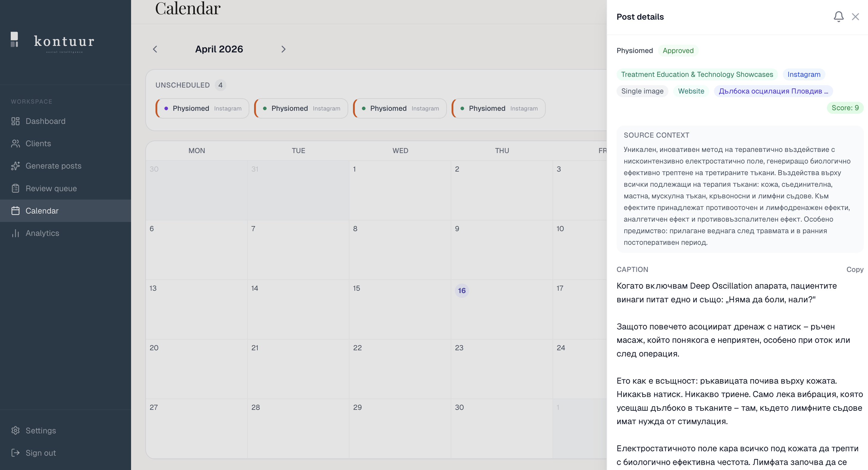Open Settings from the sidebar

pyautogui.click(x=65, y=431)
